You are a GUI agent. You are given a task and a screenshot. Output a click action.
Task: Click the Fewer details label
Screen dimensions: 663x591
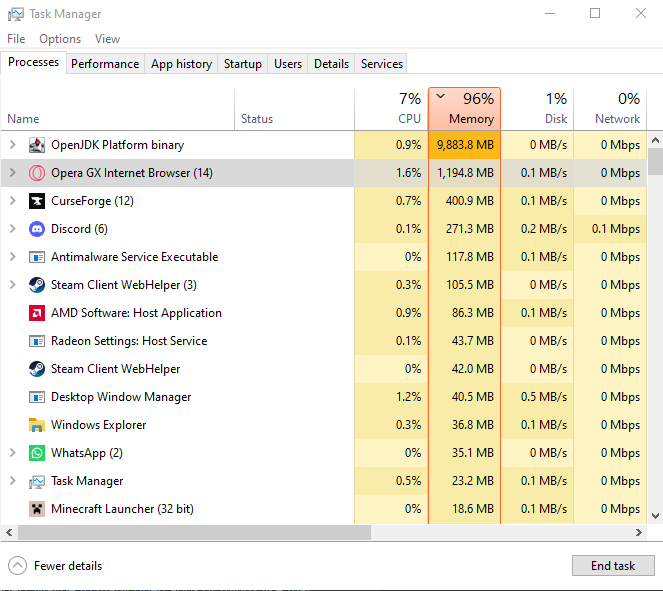68,566
